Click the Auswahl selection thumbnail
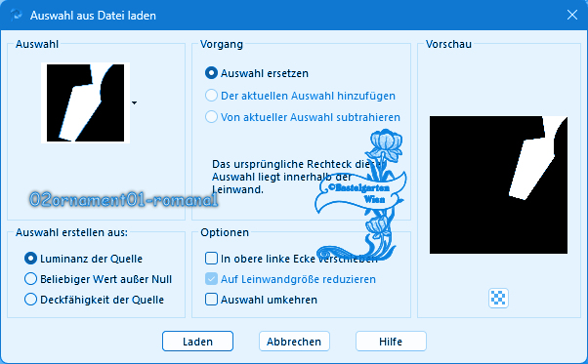This screenshot has height=364, width=588. (86, 102)
